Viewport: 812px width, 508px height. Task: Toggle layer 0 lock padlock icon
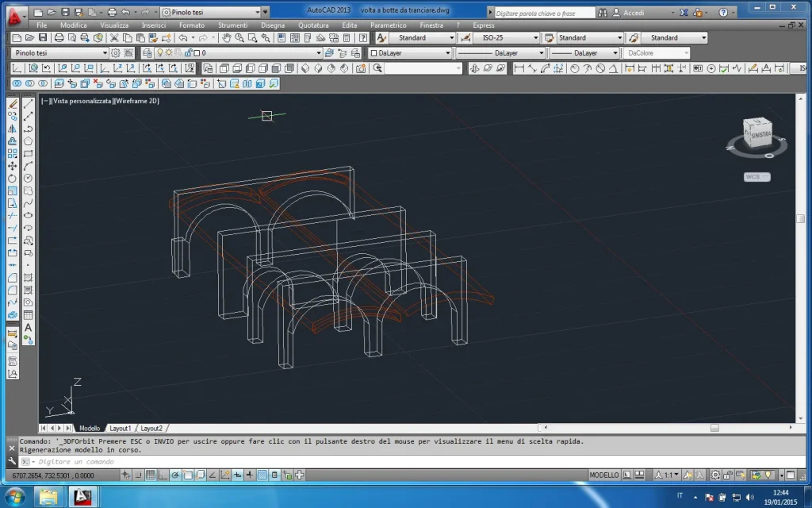[189, 53]
